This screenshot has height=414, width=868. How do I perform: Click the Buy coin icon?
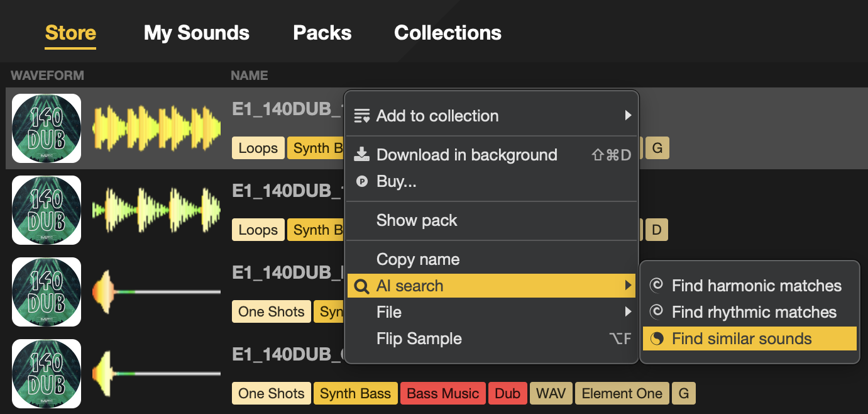point(361,181)
